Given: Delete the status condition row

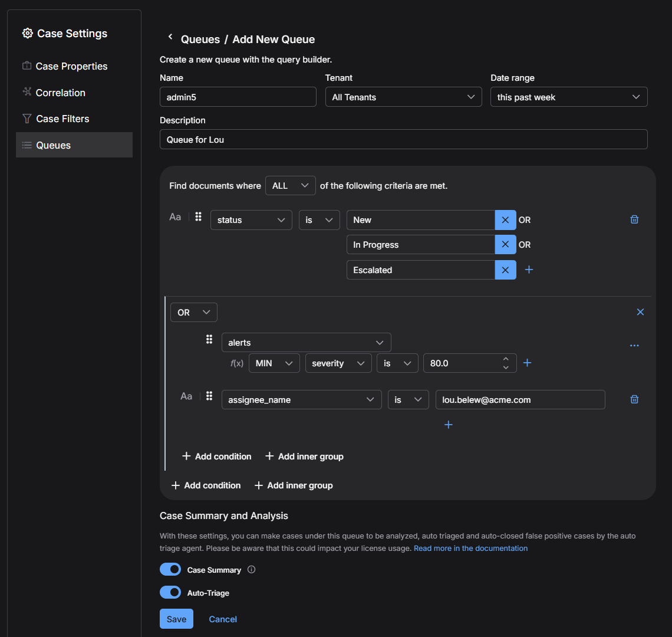Looking at the screenshot, I should click(x=634, y=219).
